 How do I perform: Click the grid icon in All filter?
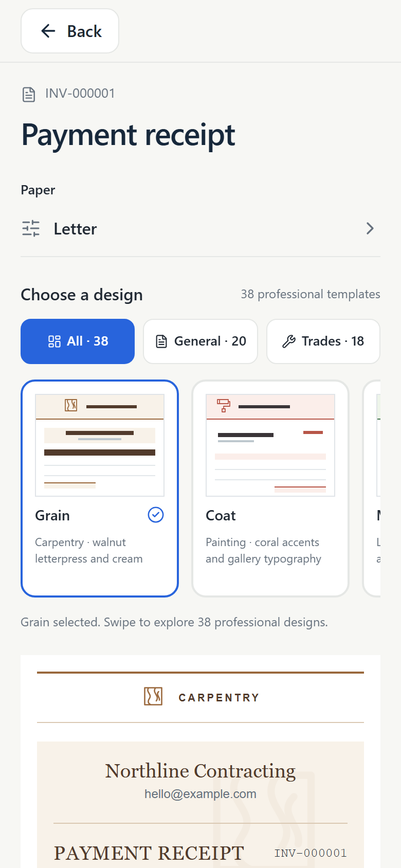(x=54, y=341)
